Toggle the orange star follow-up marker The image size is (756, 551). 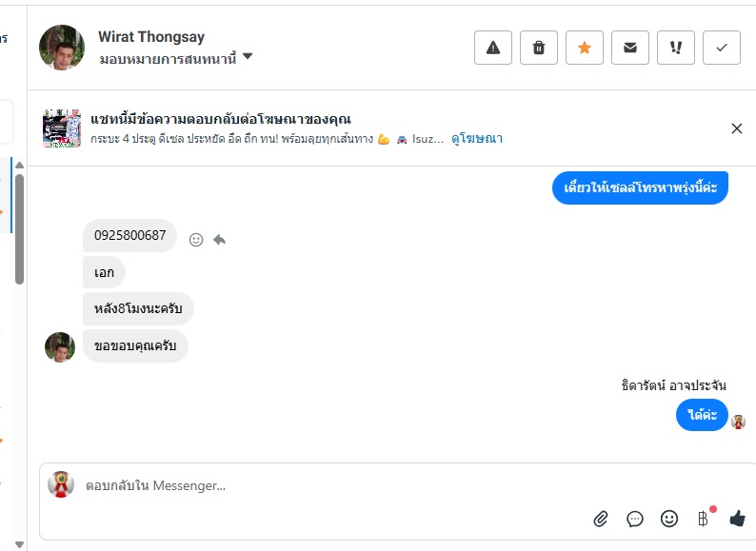coord(585,49)
